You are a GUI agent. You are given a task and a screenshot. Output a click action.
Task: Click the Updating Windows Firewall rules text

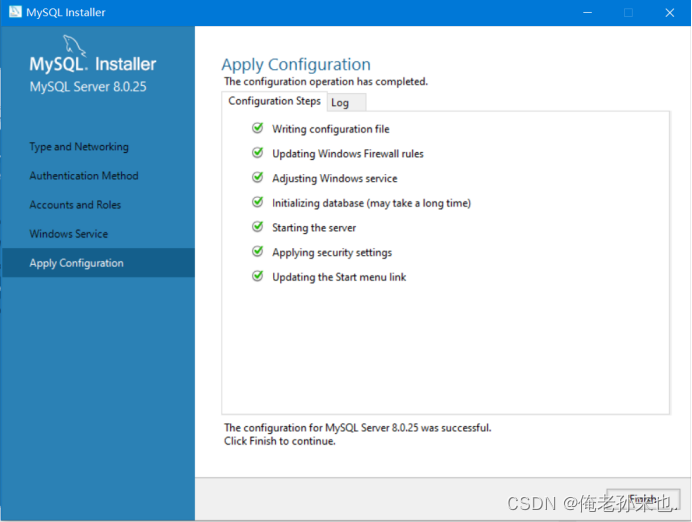(348, 154)
